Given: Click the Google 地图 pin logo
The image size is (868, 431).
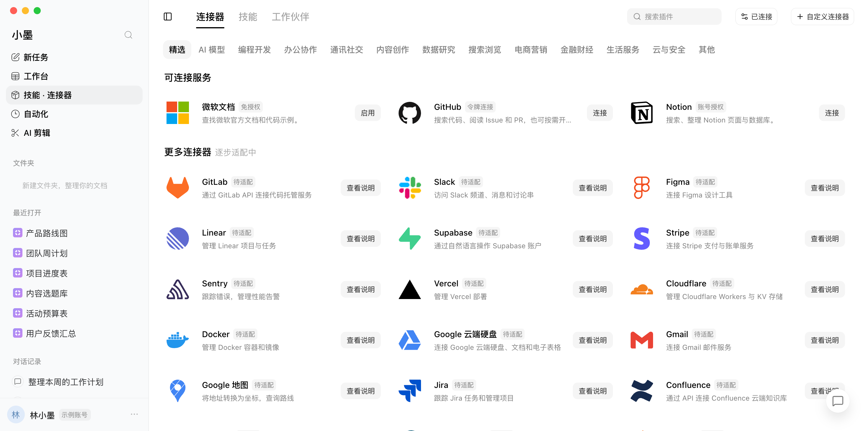Looking at the screenshot, I should point(177,391).
